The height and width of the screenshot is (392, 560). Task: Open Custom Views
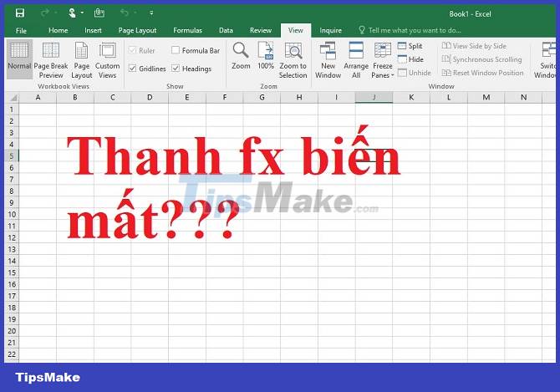(x=107, y=59)
